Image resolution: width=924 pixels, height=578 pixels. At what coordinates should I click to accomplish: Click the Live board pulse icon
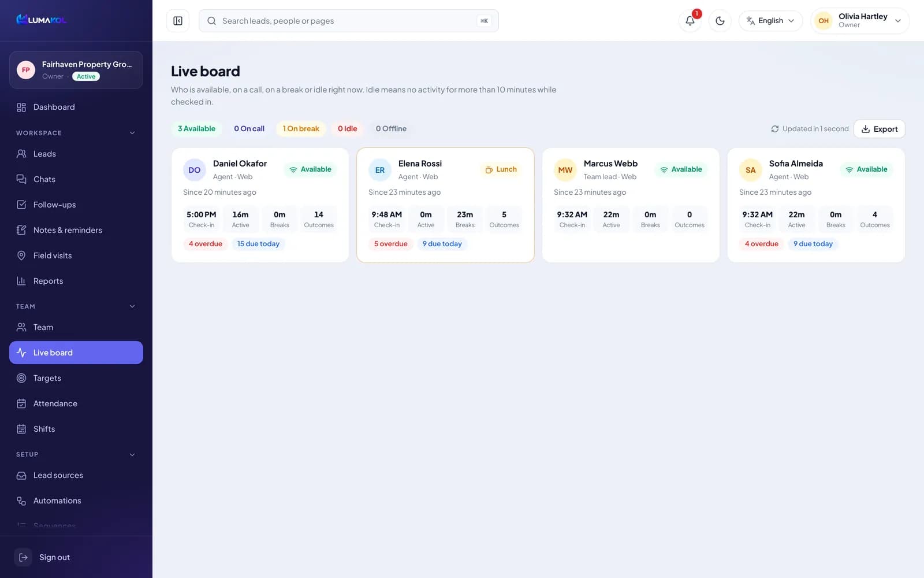[21, 353]
